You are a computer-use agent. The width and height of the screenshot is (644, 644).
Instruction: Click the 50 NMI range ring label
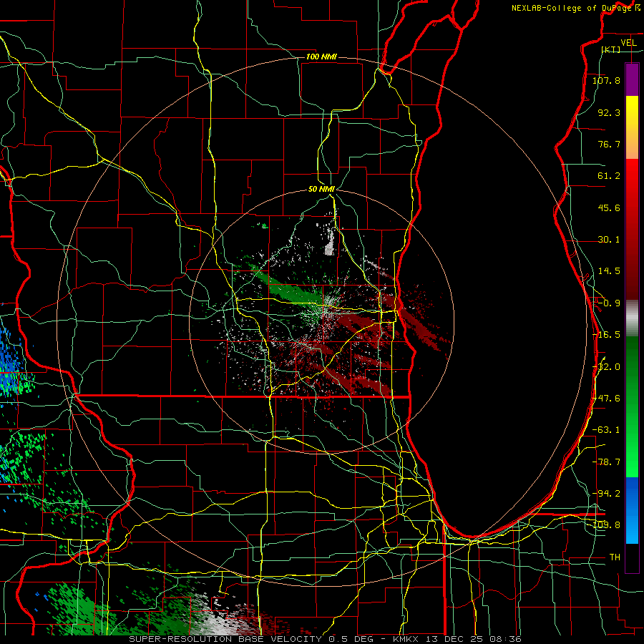(321, 189)
